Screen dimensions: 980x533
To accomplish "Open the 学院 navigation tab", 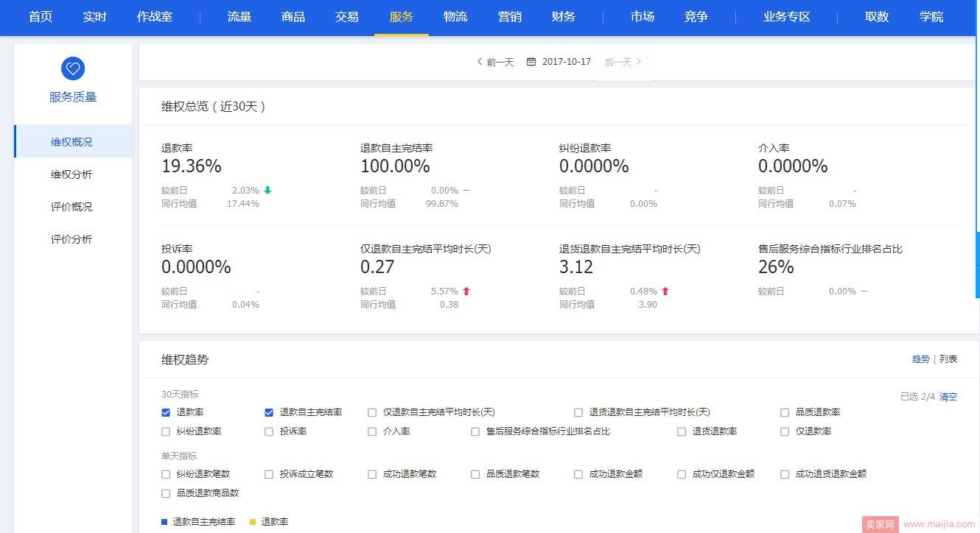I will coord(931,17).
